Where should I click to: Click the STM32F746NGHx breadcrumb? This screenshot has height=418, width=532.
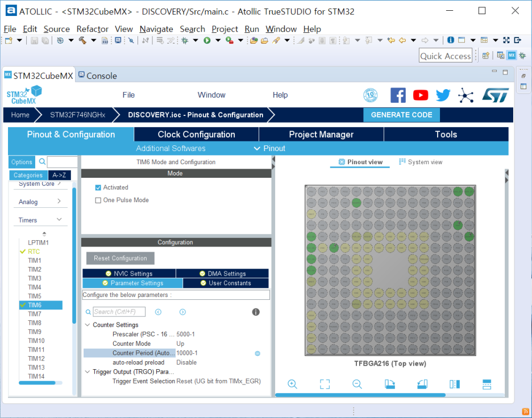[x=78, y=115]
